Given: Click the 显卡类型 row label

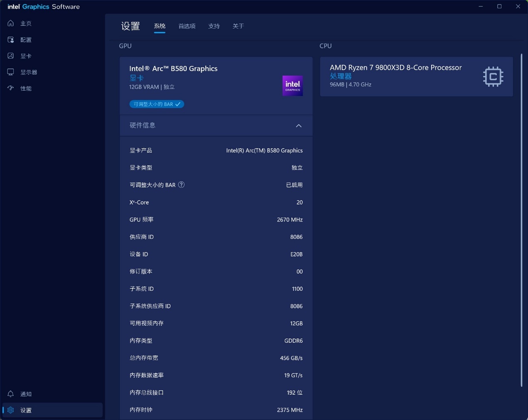Looking at the screenshot, I should pyautogui.click(x=141, y=168).
